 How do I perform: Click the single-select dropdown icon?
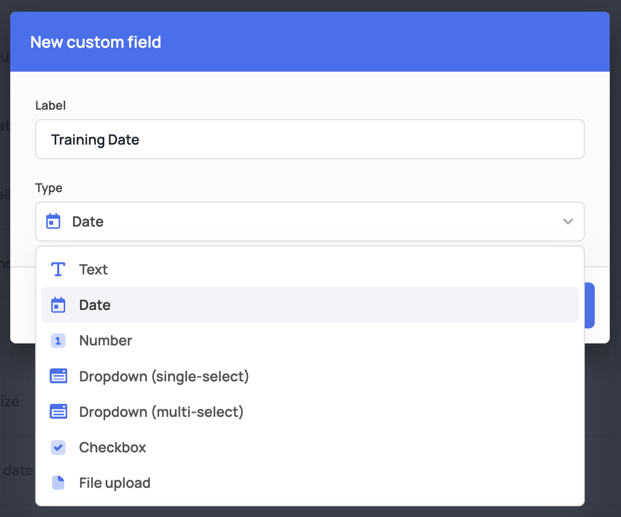point(58,376)
